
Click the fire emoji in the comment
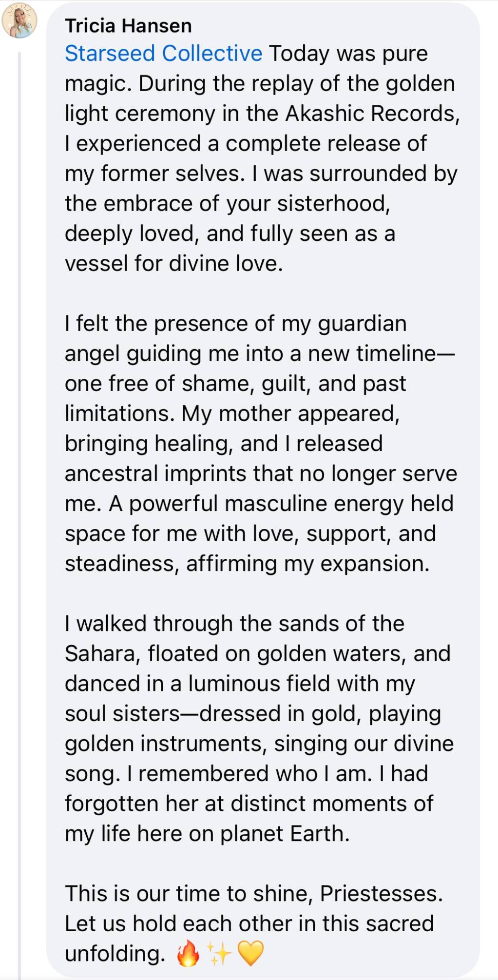click(188, 953)
